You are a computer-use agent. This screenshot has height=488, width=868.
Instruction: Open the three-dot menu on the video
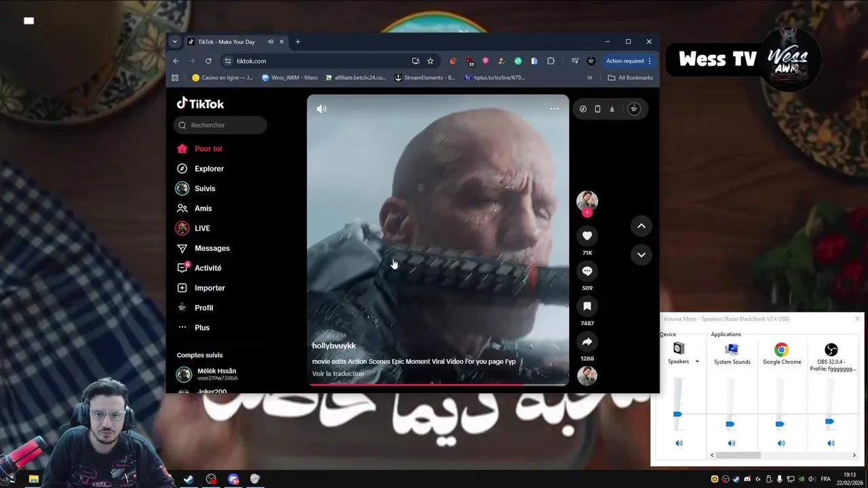tap(555, 108)
